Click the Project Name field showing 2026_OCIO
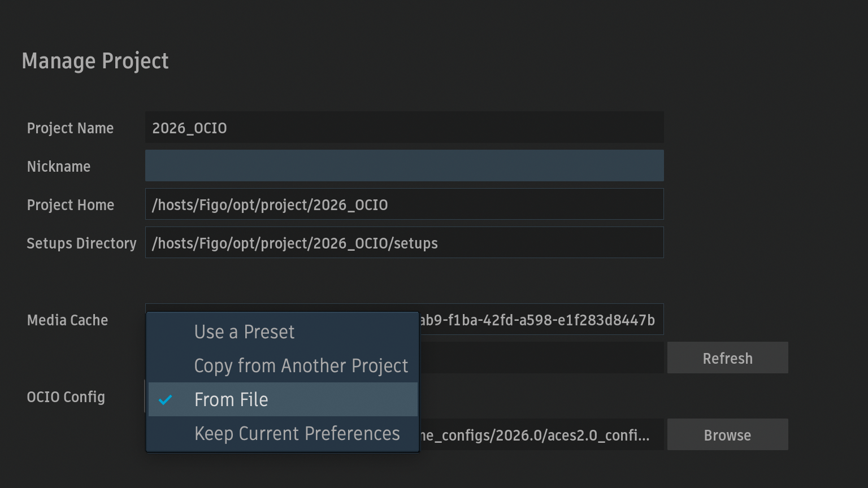 [405, 127]
